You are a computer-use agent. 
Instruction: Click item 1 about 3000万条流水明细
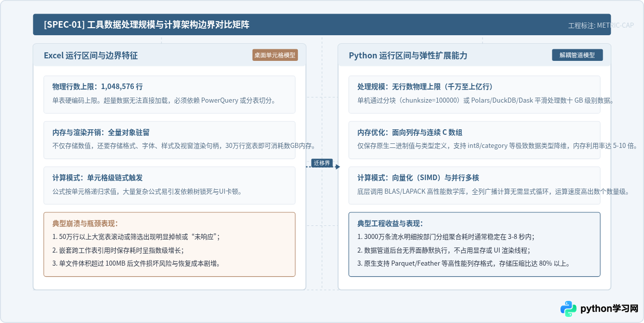click(x=446, y=236)
